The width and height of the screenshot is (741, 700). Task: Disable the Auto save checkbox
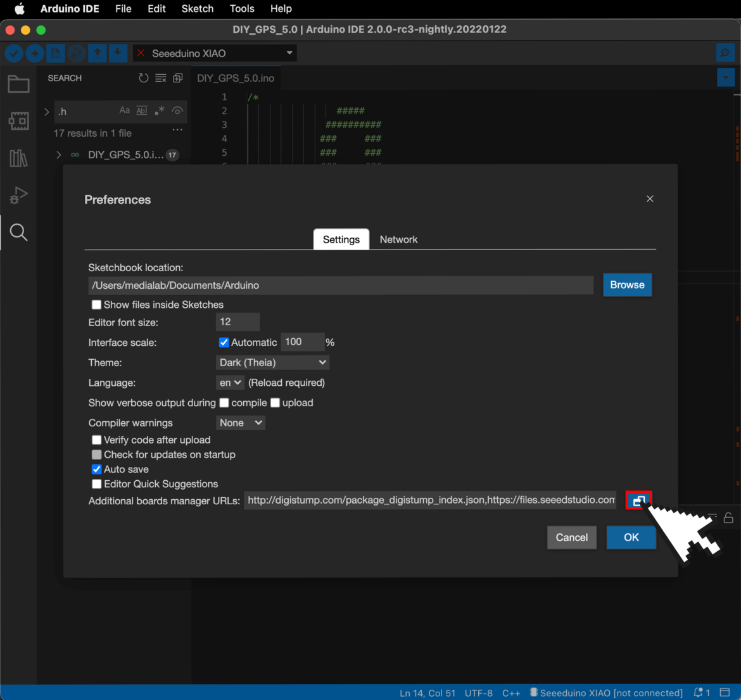pyautogui.click(x=96, y=469)
